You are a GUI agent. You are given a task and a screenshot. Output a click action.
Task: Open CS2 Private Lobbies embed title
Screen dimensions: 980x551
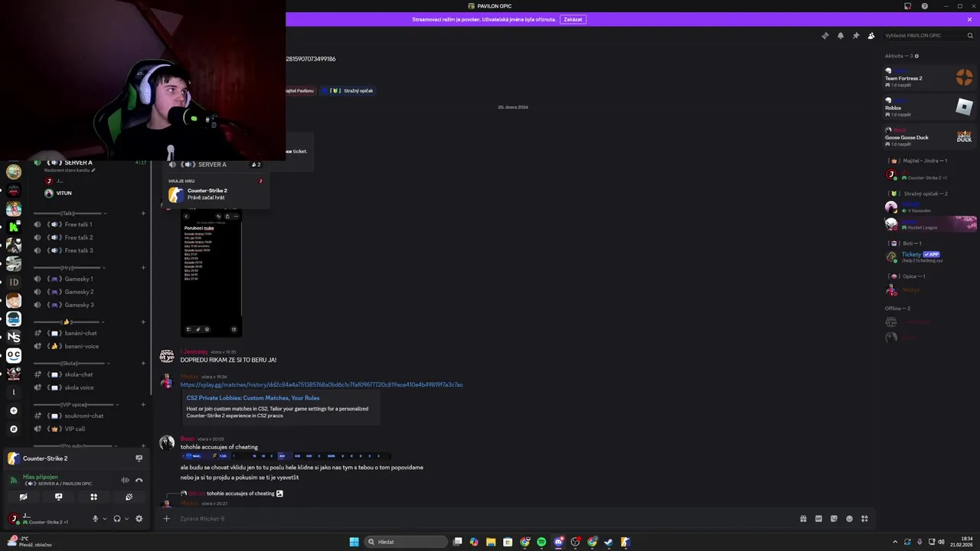253,398
